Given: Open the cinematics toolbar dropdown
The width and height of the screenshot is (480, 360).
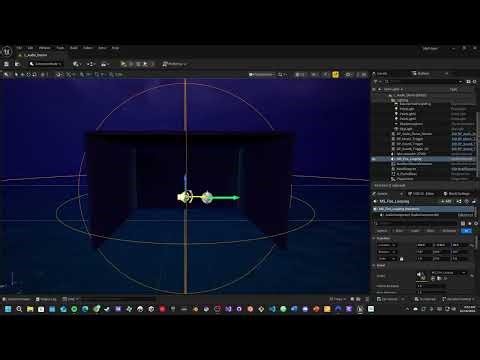Looking at the screenshot, I should [105, 64].
